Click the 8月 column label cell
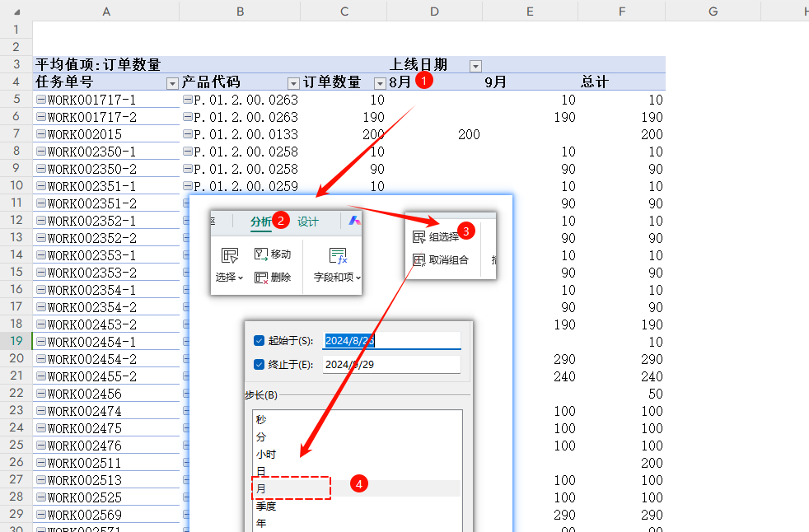 click(x=434, y=82)
